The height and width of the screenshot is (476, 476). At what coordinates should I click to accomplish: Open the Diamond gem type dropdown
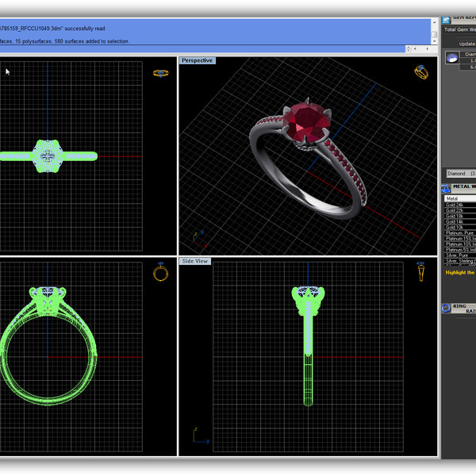pyautogui.click(x=459, y=173)
